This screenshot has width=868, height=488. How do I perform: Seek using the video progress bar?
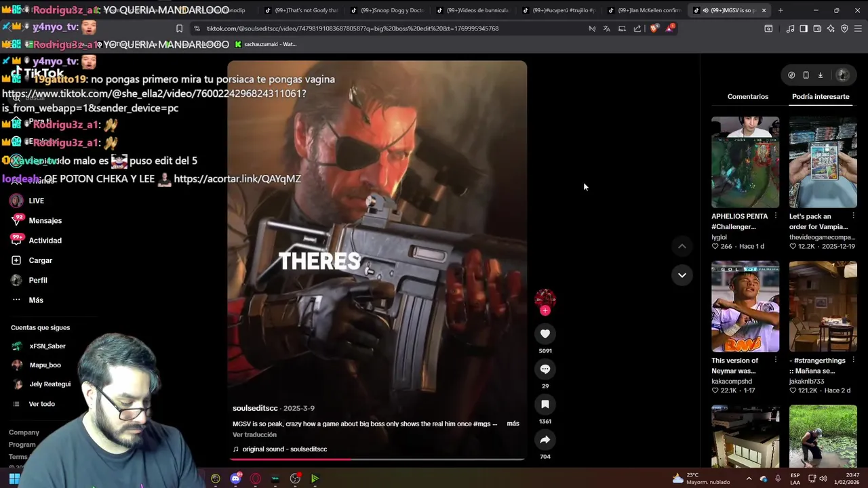tap(376, 460)
